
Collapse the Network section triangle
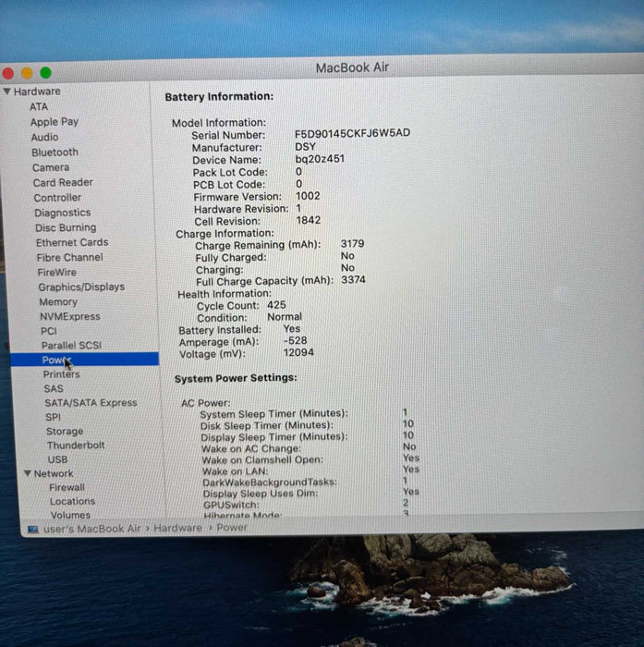click(28, 473)
